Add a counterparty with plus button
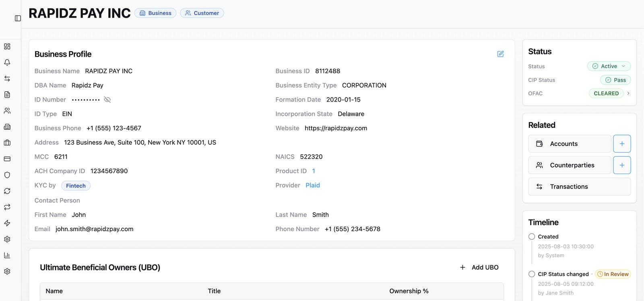This screenshot has width=644, height=301. tap(622, 165)
